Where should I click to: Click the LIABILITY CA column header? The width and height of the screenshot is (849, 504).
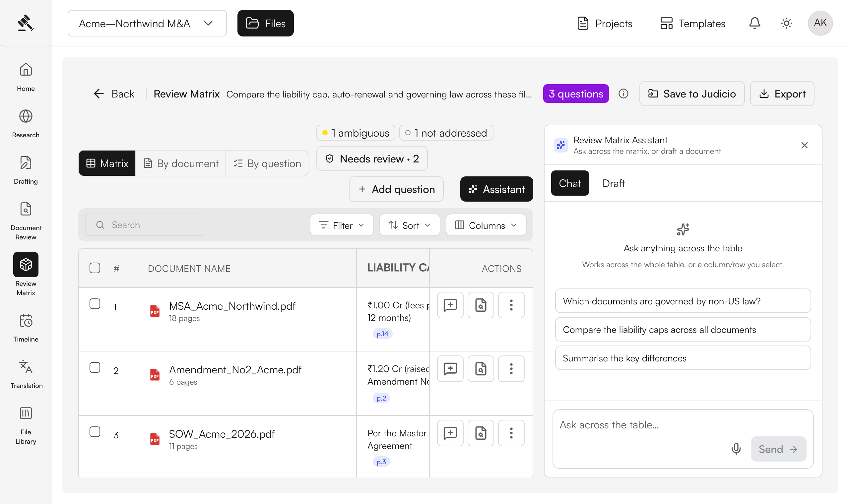pos(393,268)
